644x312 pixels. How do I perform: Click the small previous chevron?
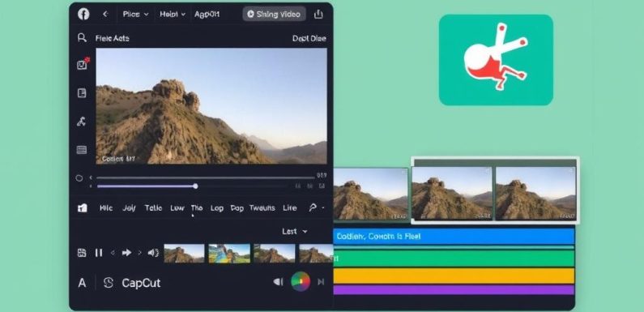[x=113, y=253]
